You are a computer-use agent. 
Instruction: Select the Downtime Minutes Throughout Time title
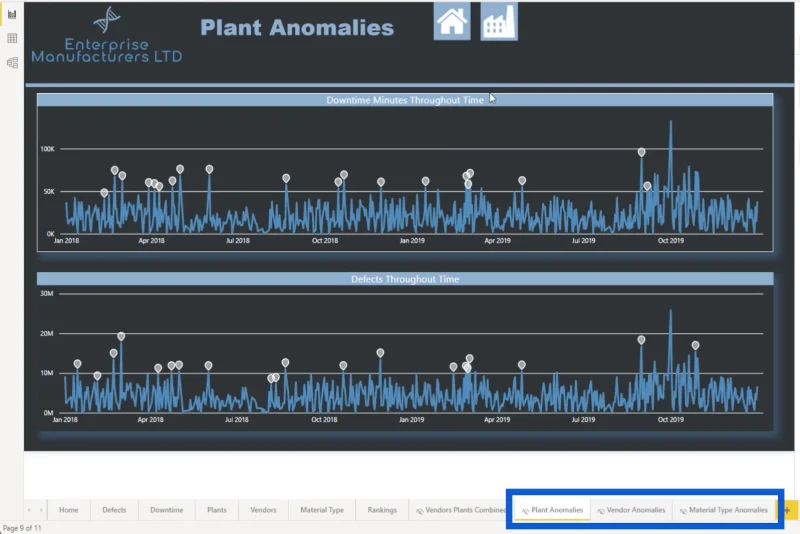[x=405, y=100]
